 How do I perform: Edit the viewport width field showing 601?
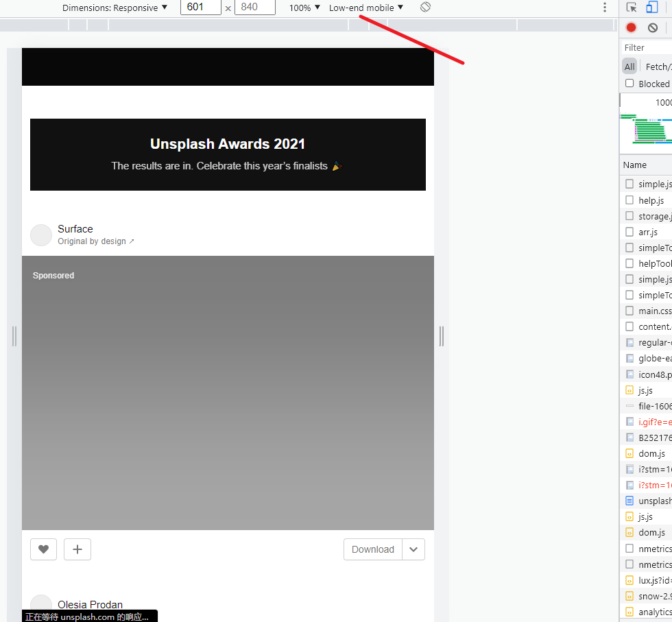[x=200, y=8]
